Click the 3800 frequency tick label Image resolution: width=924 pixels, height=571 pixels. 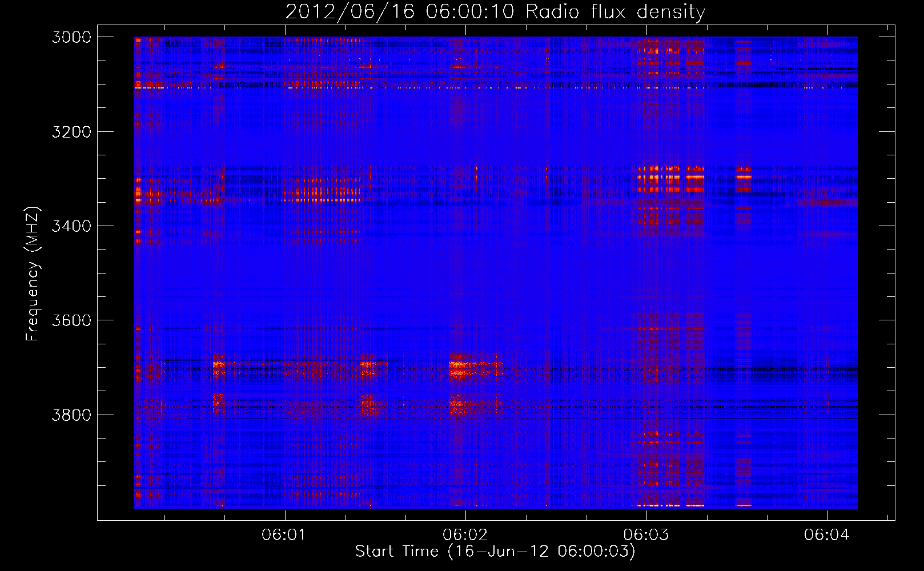point(71,415)
